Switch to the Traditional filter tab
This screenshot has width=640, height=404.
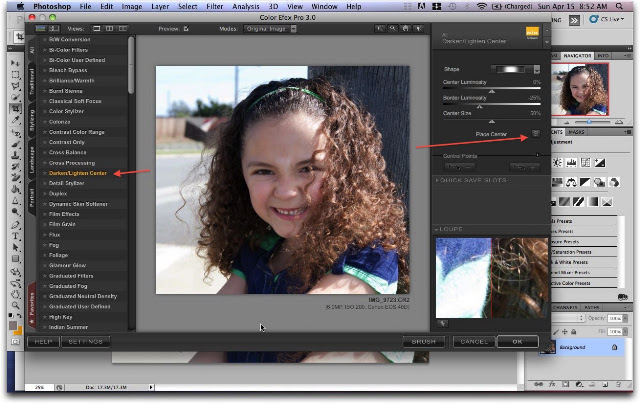(x=32, y=81)
